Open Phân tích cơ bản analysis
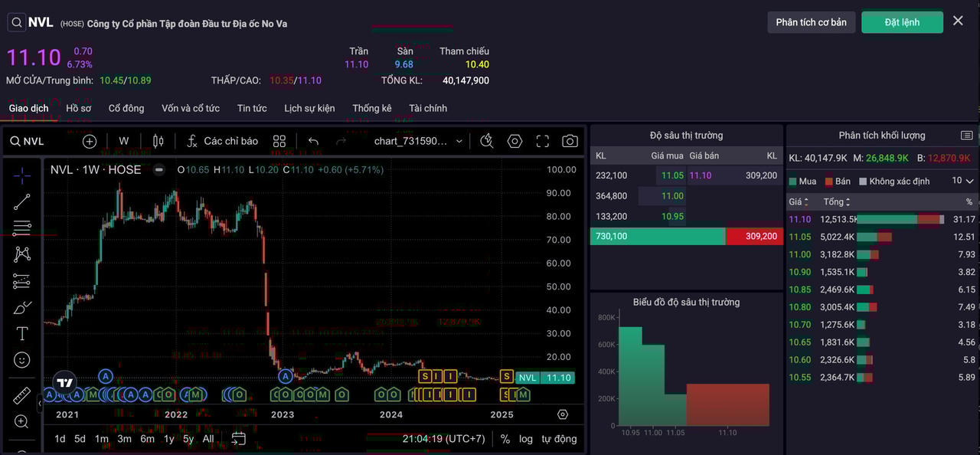Screen dimensions: 980x455 (811, 22)
